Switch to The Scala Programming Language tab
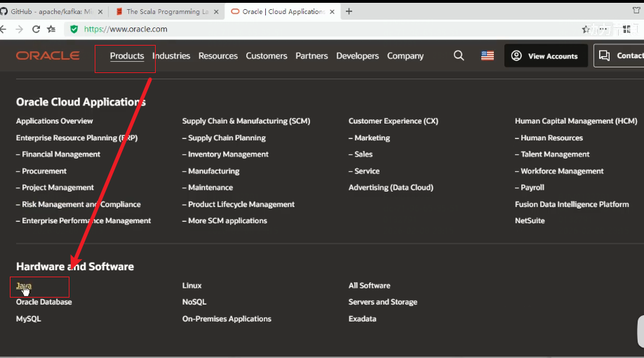The width and height of the screenshot is (644, 358). [166, 11]
